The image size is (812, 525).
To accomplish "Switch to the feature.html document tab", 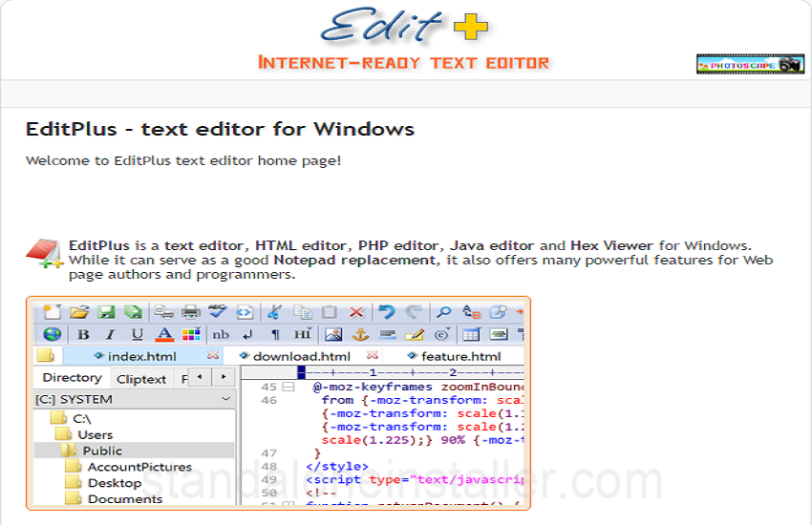I will coord(454,356).
